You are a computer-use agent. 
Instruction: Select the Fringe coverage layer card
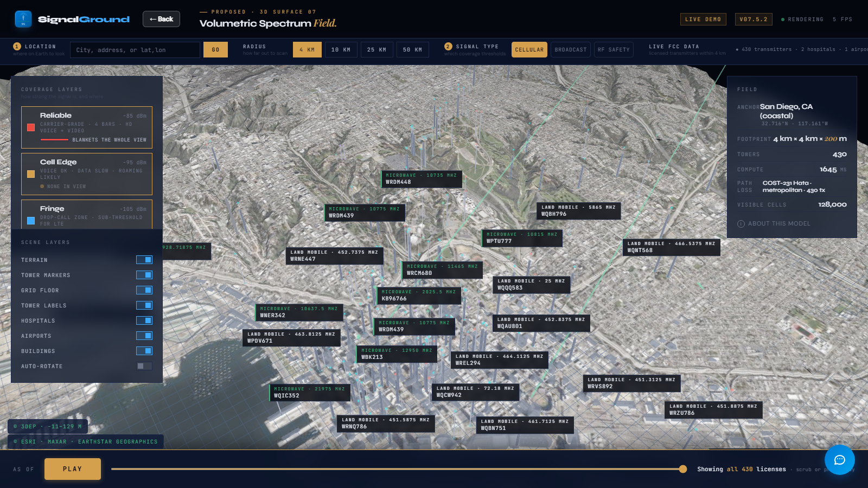87,215
